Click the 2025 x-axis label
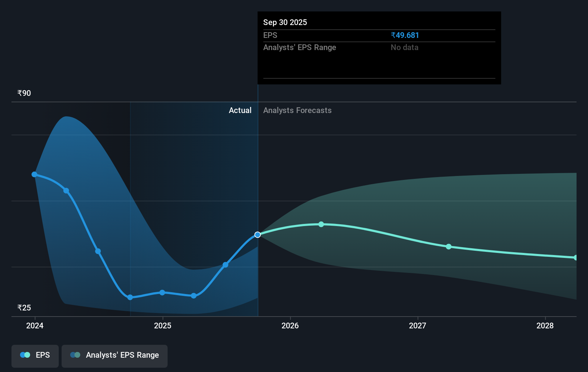This screenshot has width=588, height=372. point(163,325)
